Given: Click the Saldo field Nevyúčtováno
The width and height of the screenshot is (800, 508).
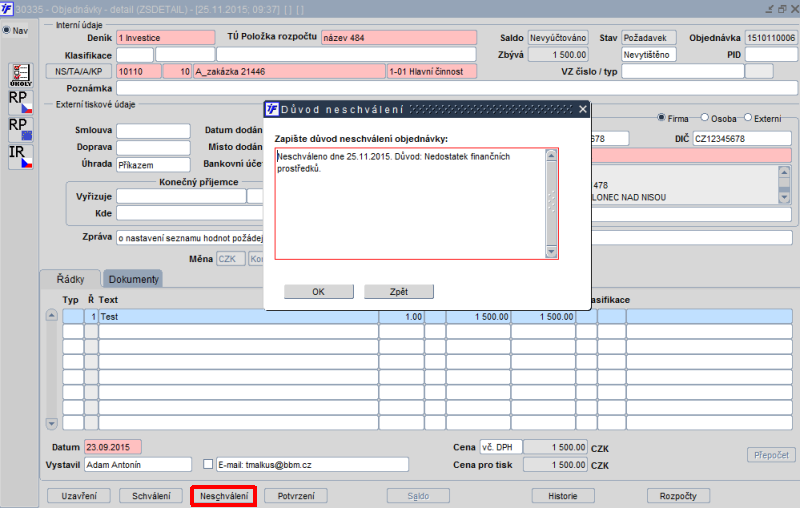Looking at the screenshot, I should (558, 38).
